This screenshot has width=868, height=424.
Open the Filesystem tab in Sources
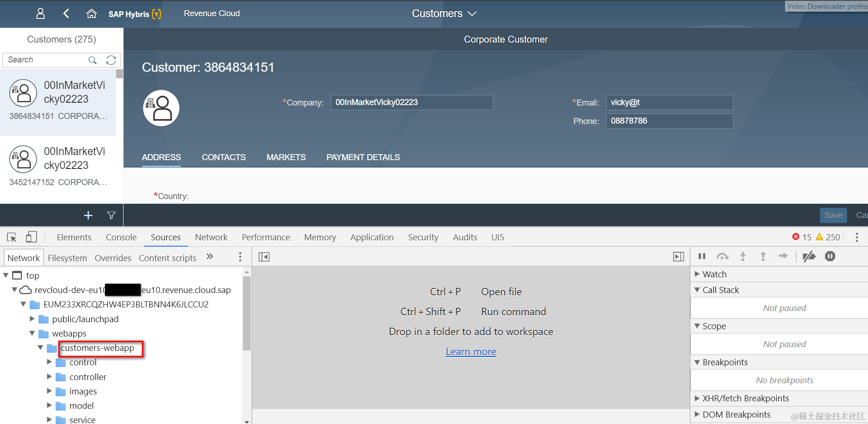pos(67,258)
